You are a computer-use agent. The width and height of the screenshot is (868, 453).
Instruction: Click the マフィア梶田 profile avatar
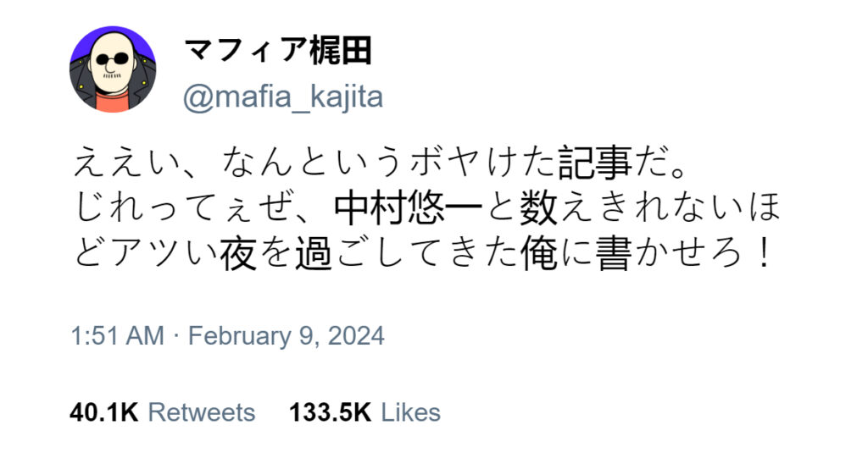(x=112, y=69)
